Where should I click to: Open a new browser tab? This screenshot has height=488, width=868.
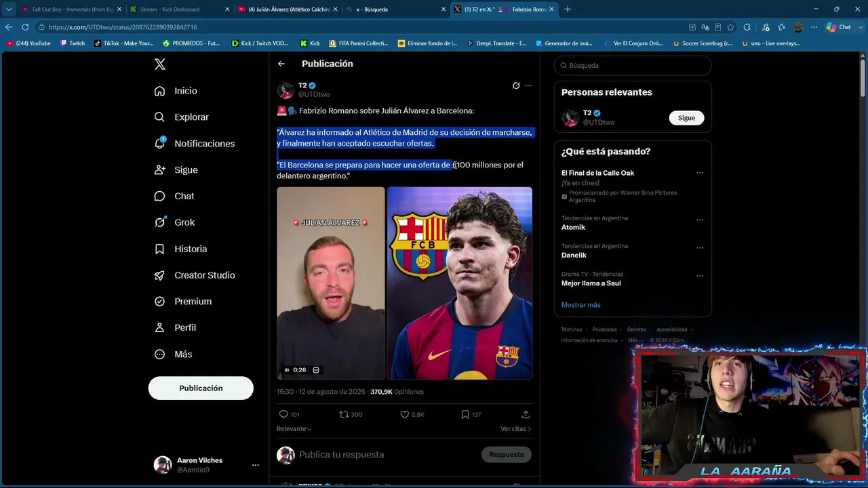[568, 9]
